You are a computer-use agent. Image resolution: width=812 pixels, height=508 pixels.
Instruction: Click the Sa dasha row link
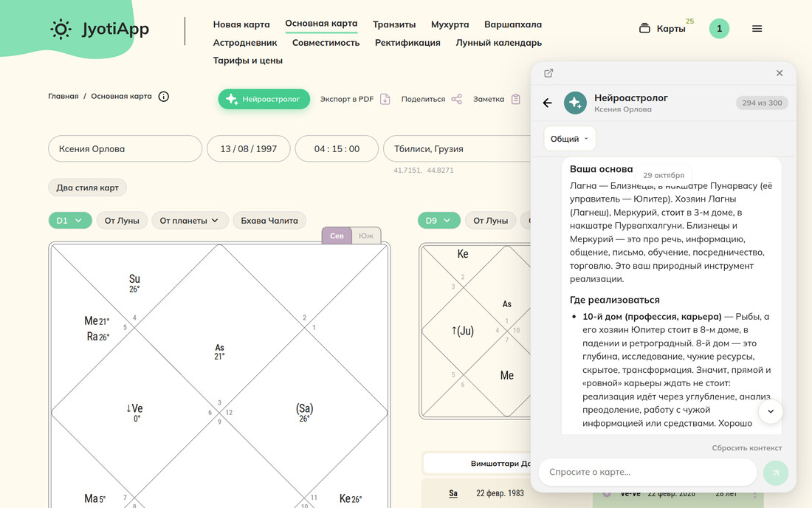click(453, 493)
